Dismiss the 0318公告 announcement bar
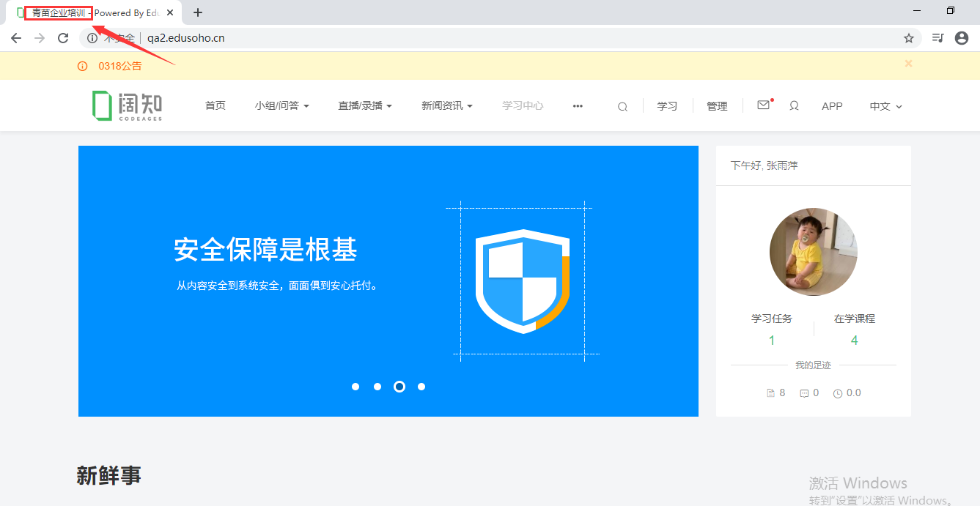980x506 pixels. click(x=908, y=64)
